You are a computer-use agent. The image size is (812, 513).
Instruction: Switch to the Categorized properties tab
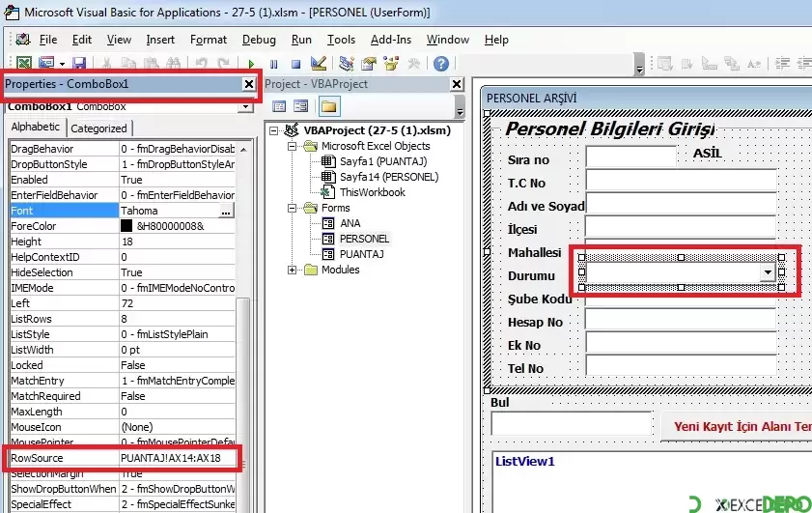pos(98,128)
